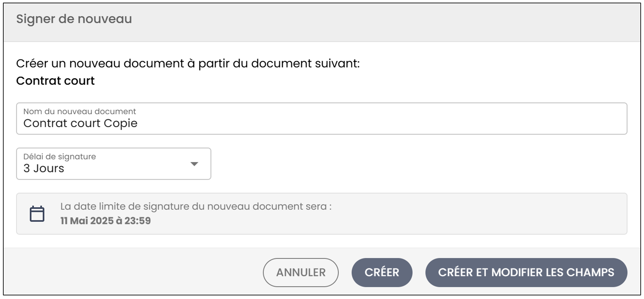Click the date limite de signature message
The height and width of the screenshot is (299, 644).
click(196, 206)
